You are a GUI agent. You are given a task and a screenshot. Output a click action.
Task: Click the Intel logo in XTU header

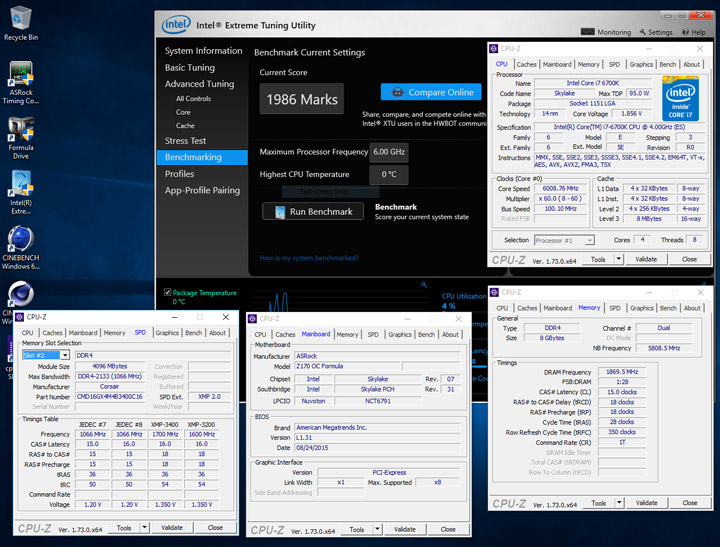click(x=176, y=24)
